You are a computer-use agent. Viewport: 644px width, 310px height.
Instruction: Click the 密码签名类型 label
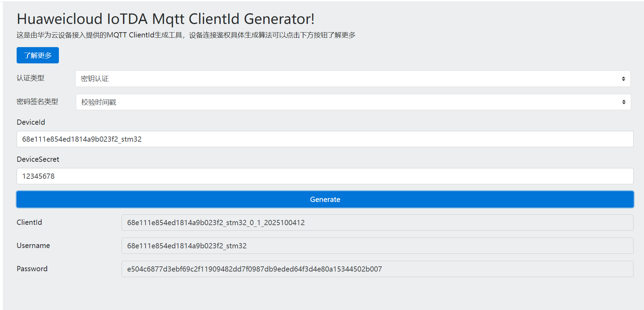point(37,102)
